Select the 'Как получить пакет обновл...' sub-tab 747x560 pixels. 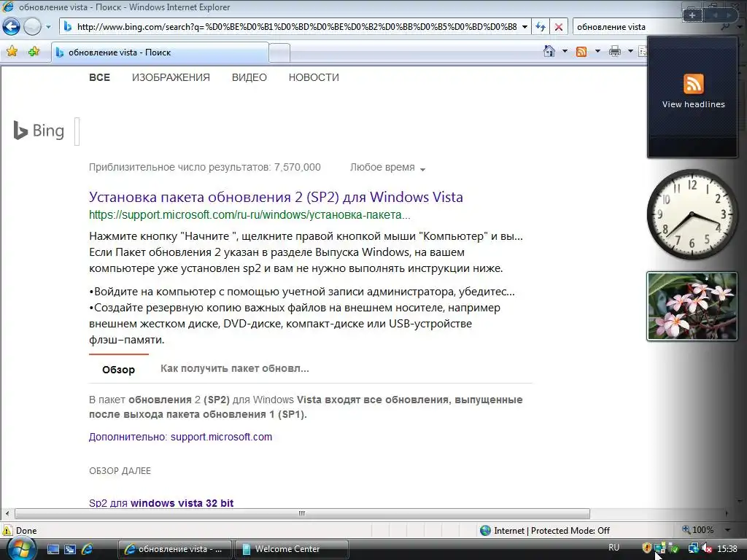(234, 368)
